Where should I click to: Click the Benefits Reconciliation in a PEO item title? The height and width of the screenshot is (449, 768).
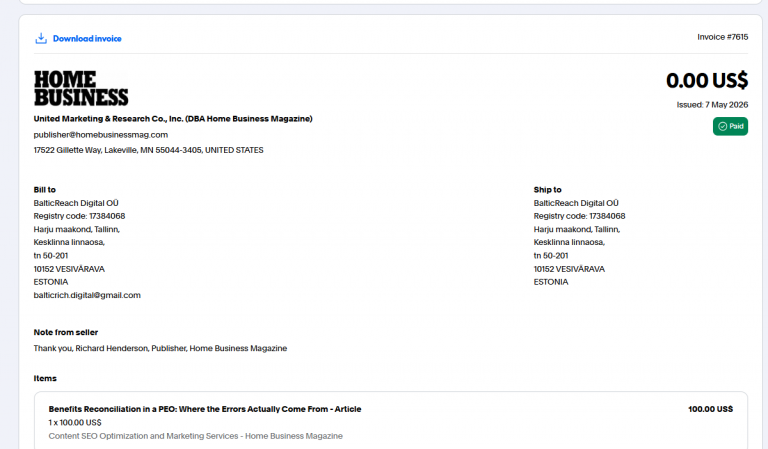pos(205,409)
